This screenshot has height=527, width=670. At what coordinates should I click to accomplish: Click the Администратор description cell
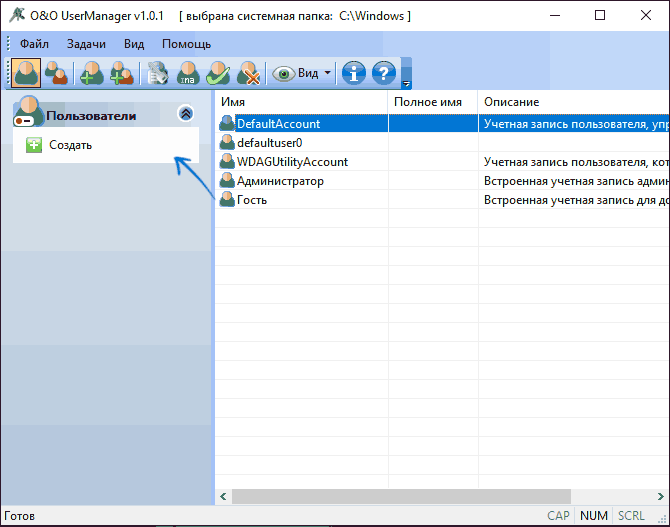pos(574,181)
